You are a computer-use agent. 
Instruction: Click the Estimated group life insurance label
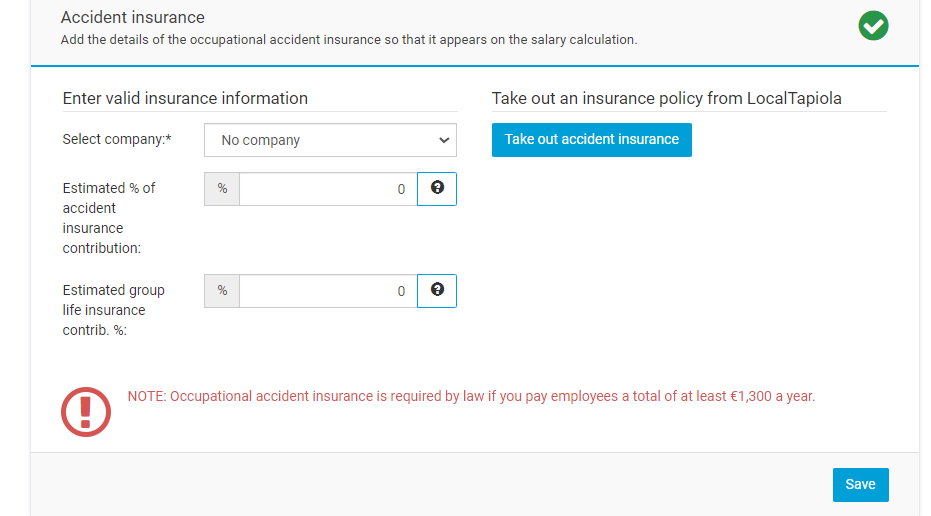pos(113,310)
